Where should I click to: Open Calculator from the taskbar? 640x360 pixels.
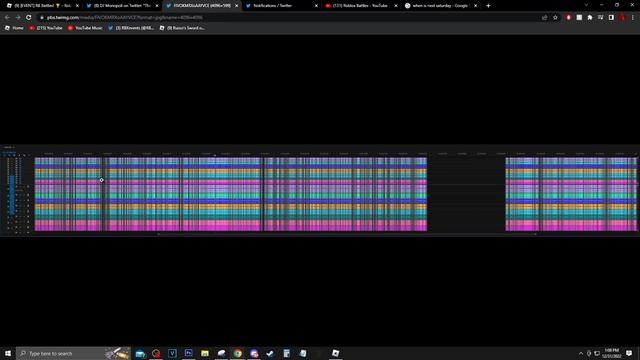click(287, 353)
